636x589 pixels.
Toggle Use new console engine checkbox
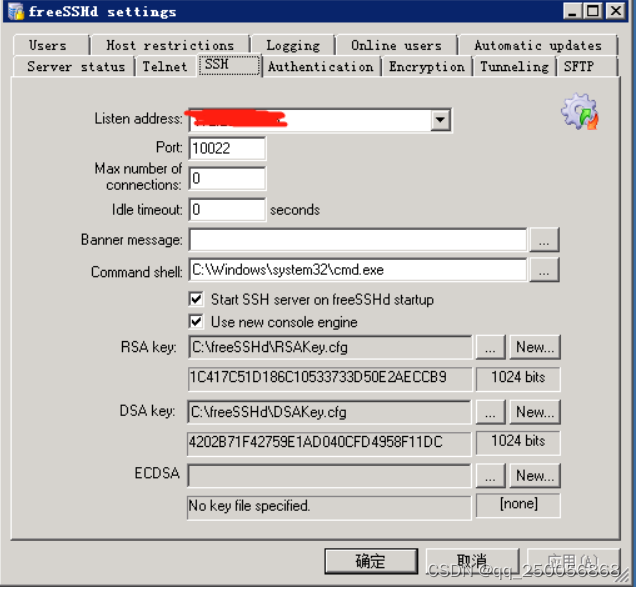point(196,322)
